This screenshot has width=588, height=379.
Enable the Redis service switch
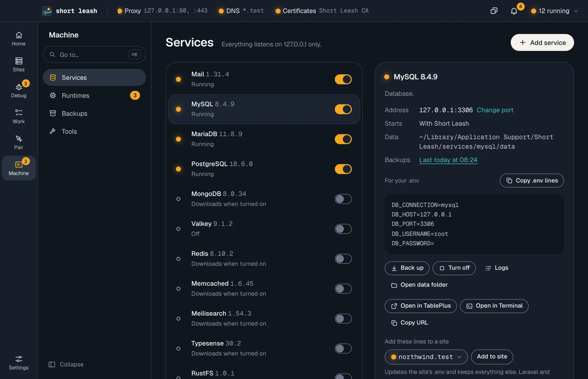pyautogui.click(x=343, y=259)
